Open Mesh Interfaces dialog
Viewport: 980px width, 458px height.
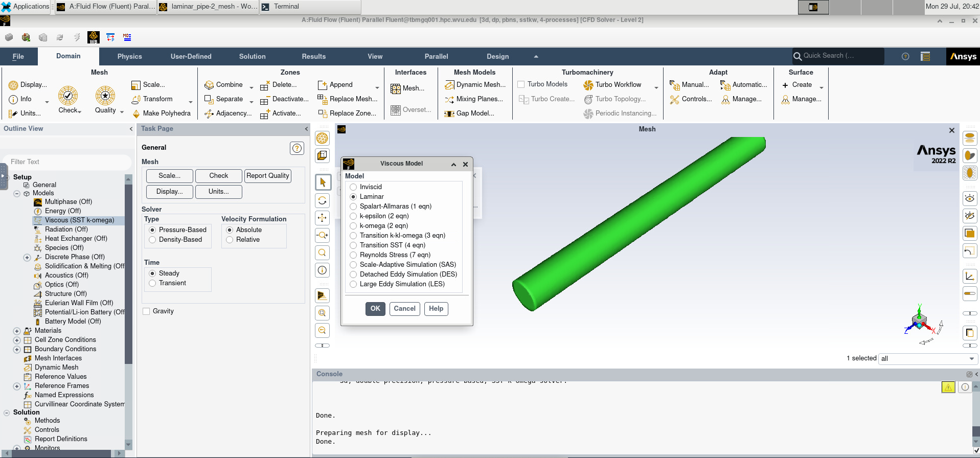point(407,88)
